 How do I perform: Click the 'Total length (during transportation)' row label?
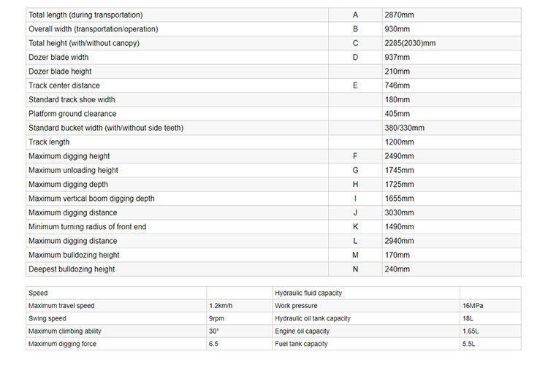pos(85,15)
